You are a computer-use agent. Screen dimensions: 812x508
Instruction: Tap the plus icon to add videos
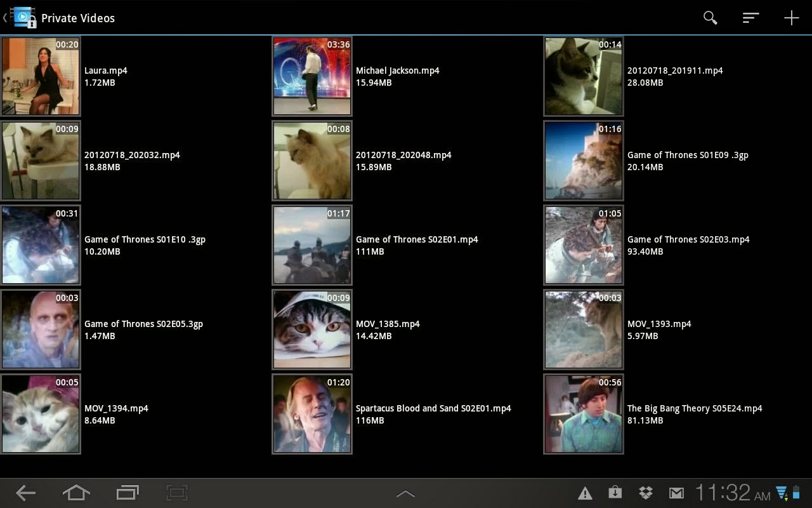pyautogui.click(x=791, y=18)
